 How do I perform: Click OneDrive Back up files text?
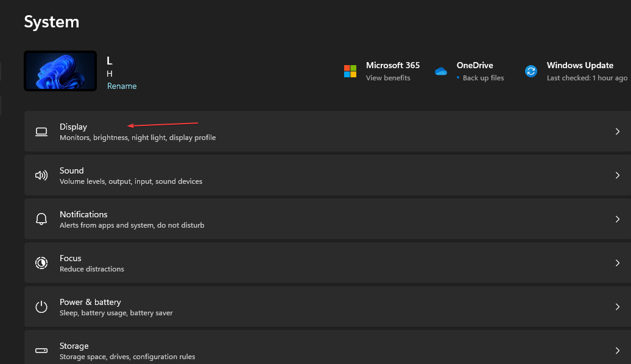coord(483,78)
